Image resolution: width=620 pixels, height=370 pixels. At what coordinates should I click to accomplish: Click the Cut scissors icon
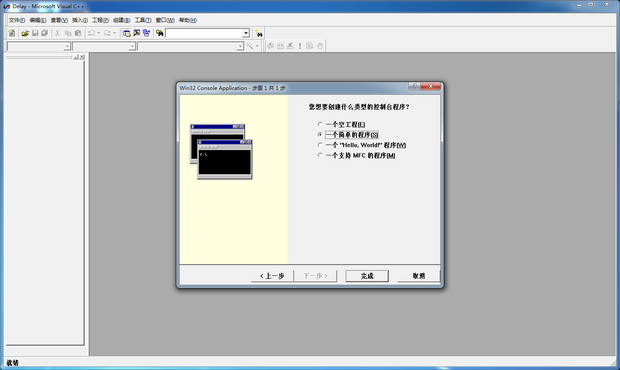click(x=57, y=33)
